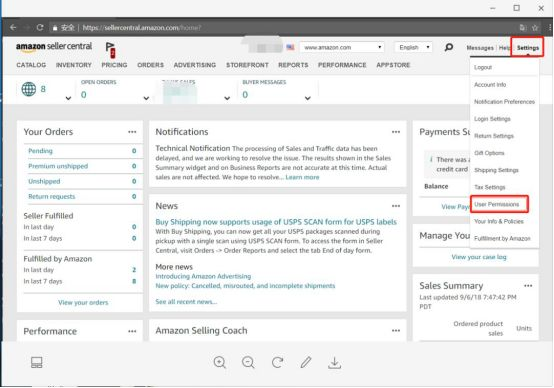Click rotate icon in viewer toolbar
The height and width of the screenshot is (388, 554).
coord(277,362)
